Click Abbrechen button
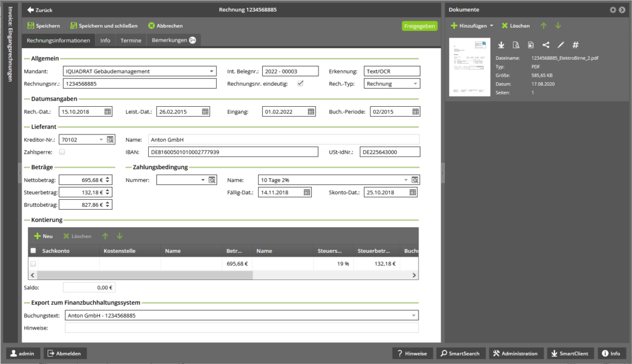This screenshot has width=632, height=364. [x=165, y=26]
